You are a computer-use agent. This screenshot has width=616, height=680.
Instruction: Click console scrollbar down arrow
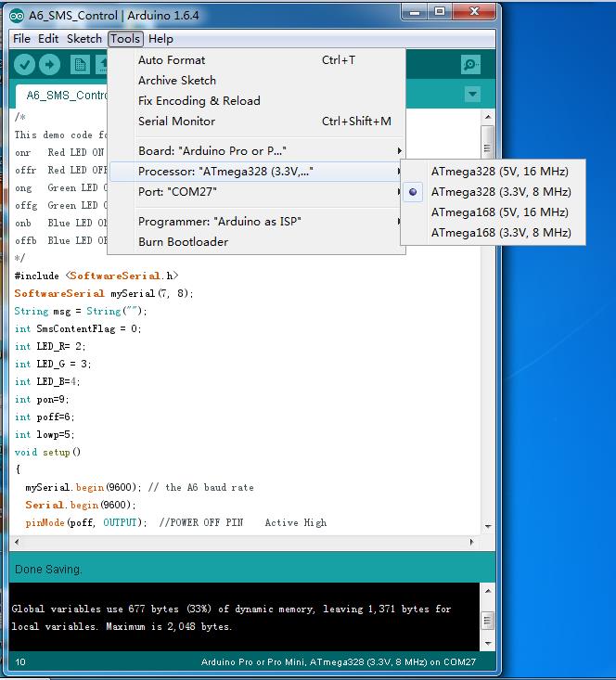point(488,644)
